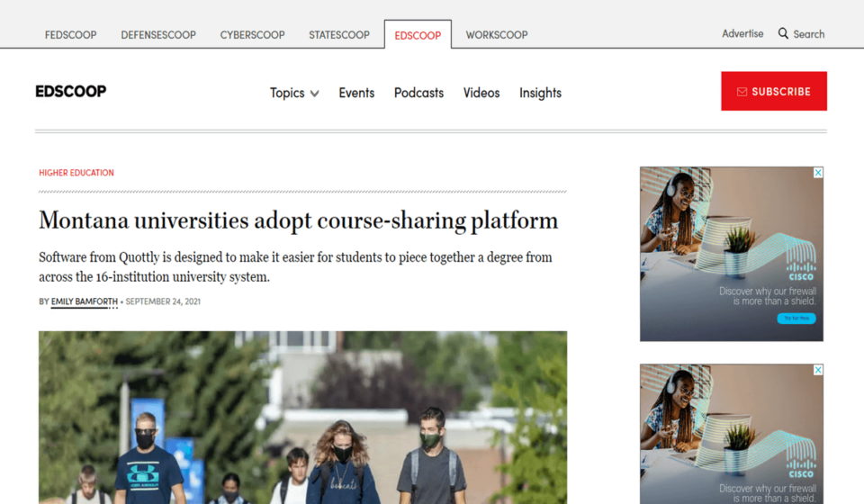Click the envelope icon in Subscribe button
Viewport: 864px width, 504px height.
(742, 92)
